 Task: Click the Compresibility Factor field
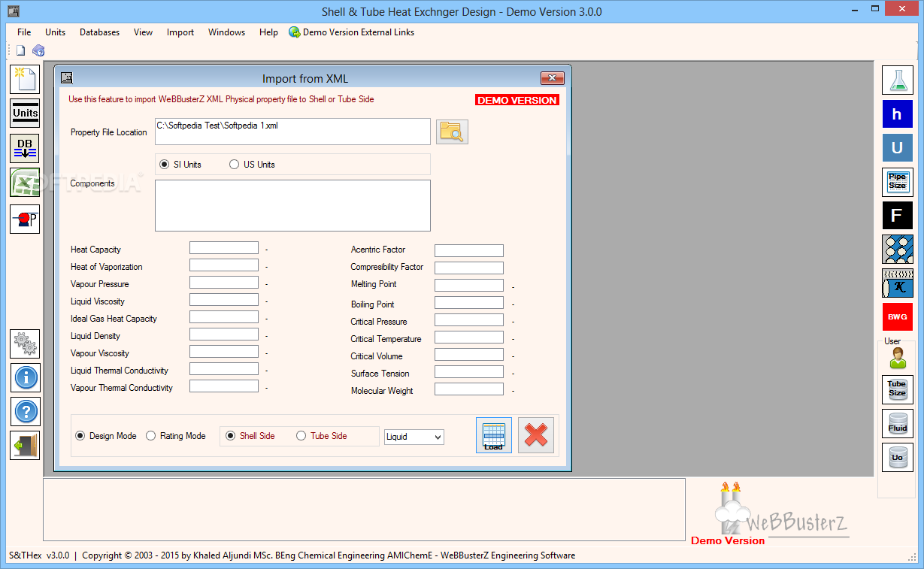click(x=469, y=268)
